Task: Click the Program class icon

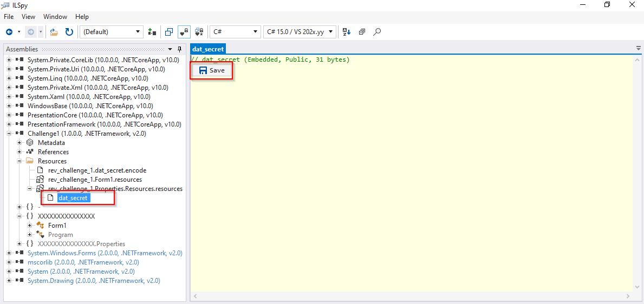Action: coord(40,235)
